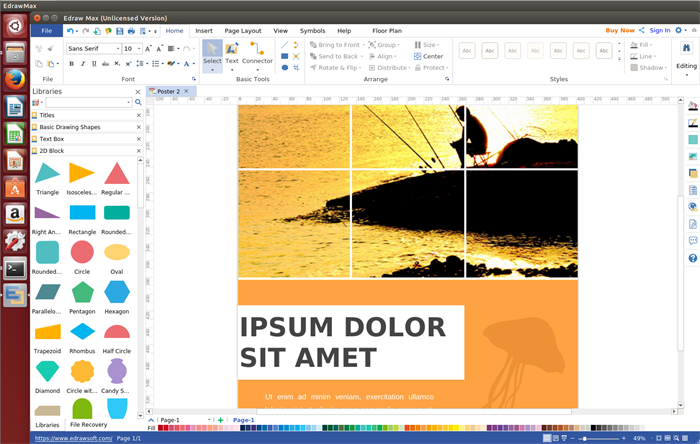The height and width of the screenshot is (444, 700).
Task: Pick the Hexagon shape from the library
Action: point(117,292)
